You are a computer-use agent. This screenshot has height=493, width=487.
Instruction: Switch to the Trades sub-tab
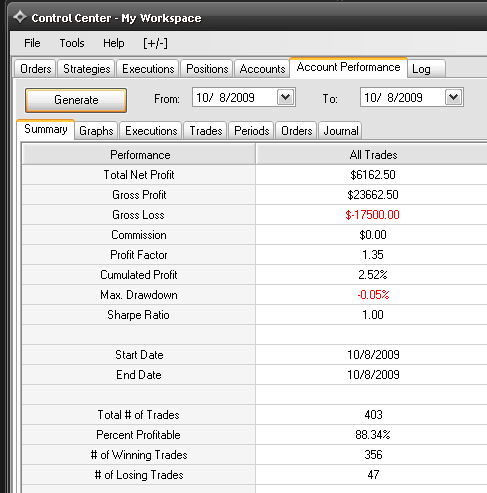(x=206, y=131)
